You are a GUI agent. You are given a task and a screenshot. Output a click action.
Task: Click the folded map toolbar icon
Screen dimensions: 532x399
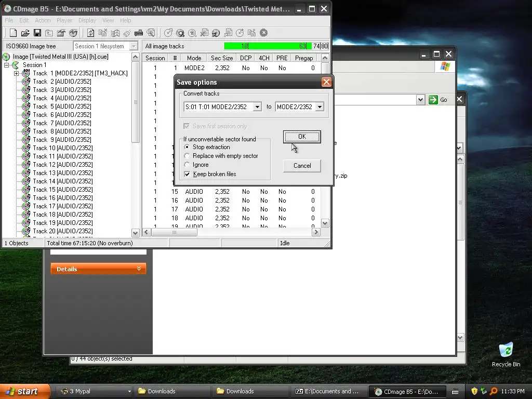tap(115, 33)
